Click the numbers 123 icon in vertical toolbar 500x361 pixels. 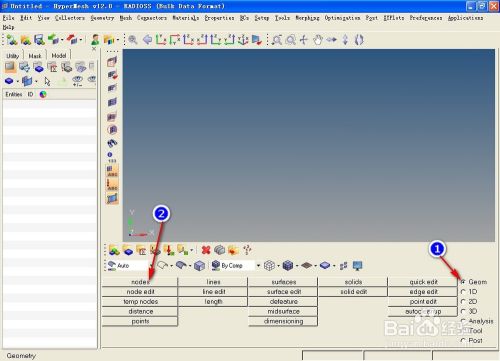coord(112,157)
